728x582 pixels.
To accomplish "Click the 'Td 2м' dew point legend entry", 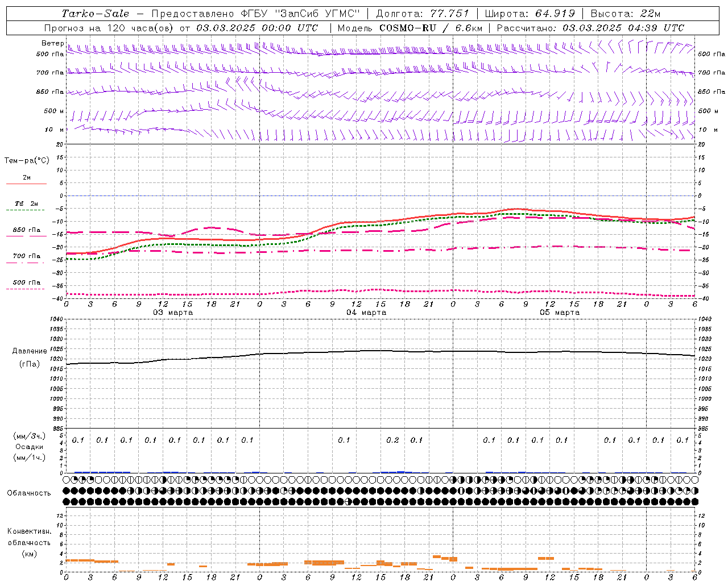I will point(27,203).
